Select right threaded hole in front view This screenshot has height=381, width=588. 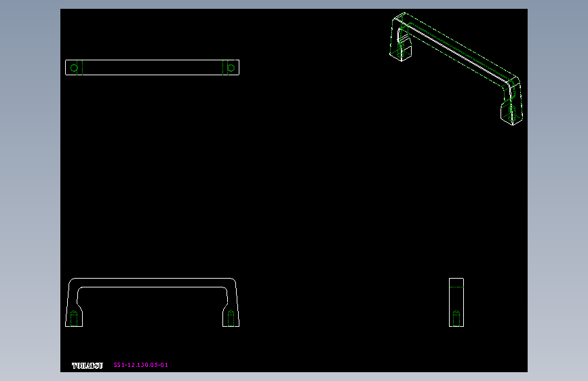231,319
